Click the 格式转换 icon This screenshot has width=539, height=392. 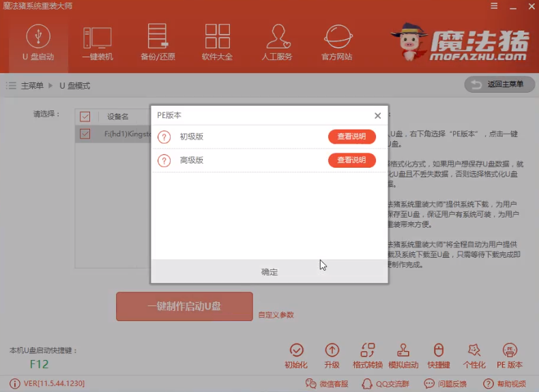368,356
